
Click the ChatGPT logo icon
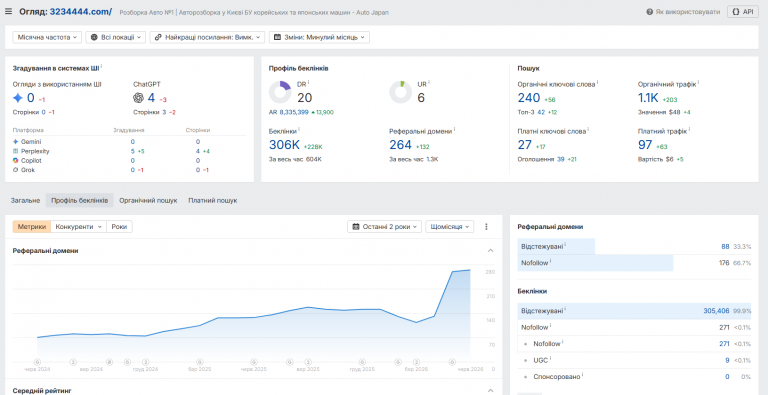(x=138, y=98)
